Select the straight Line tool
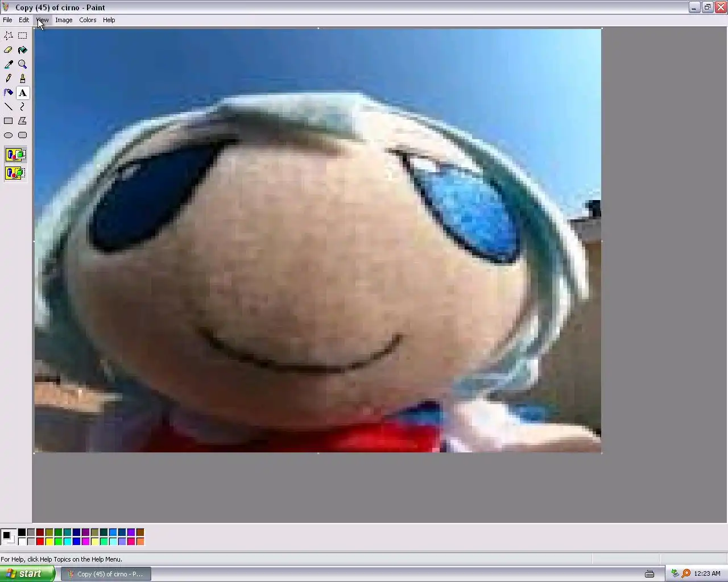 (x=9, y=107)
